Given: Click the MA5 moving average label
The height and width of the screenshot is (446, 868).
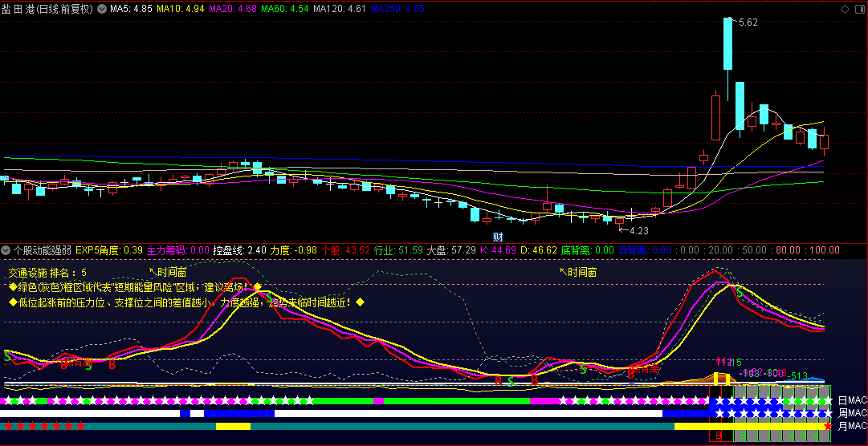Looking at the screenshot, I should (130, 9).
